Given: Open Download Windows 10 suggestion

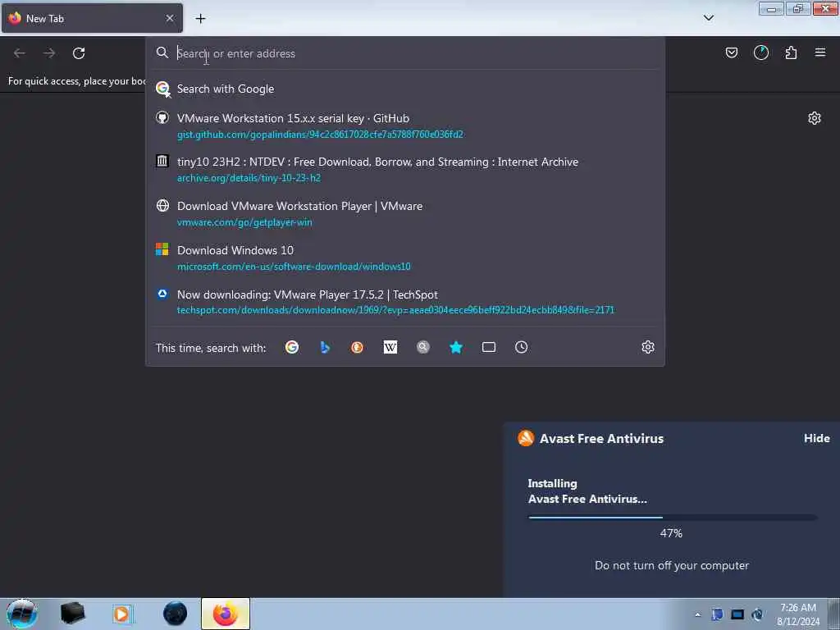Looking at the screenshot, I should (x=405, y=258).
